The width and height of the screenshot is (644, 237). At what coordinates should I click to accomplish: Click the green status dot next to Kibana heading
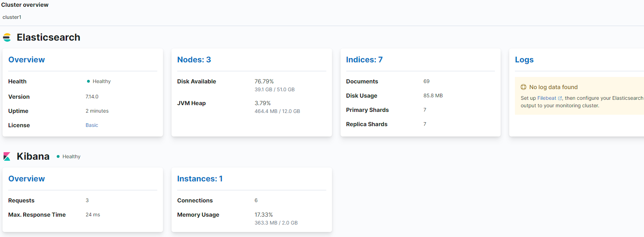click(x=58, y=156)
